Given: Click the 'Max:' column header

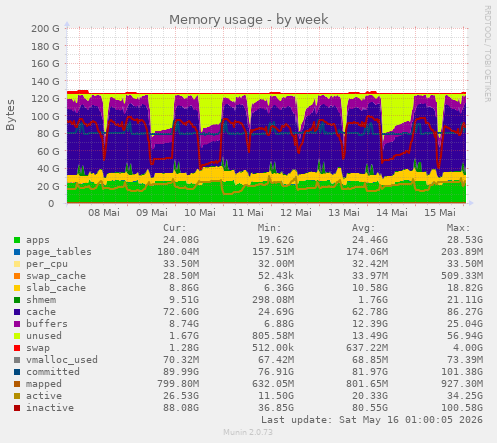Looking at the screenshot, I should (458, 228).
